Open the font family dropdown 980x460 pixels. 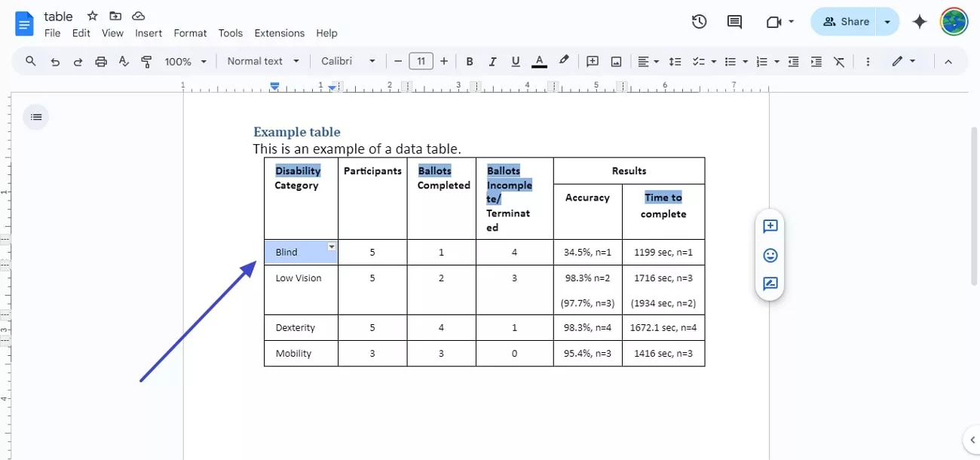348,61
